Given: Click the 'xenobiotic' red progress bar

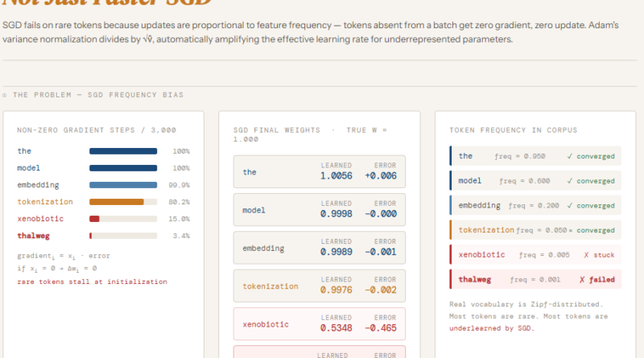Looking at the screenshot, I should pyautogui.click(x=123, y=219).
